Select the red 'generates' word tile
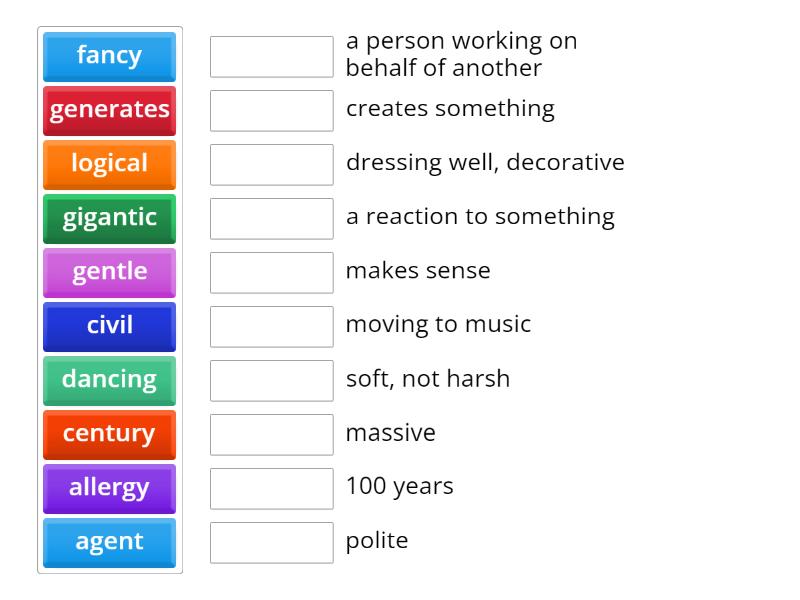This screenshot has height=600, width=800. pyautogui.click(x=109, y=110)
